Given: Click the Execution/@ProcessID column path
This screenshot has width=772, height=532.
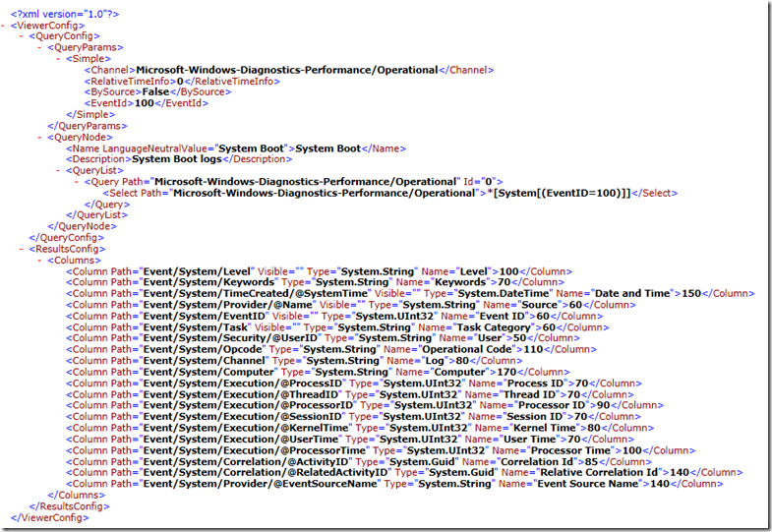Looking at the screenshot, I should pos(242,384).
